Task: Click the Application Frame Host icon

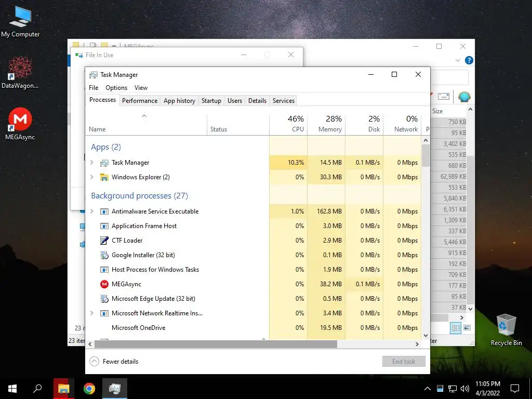Action: coord(104,226)
